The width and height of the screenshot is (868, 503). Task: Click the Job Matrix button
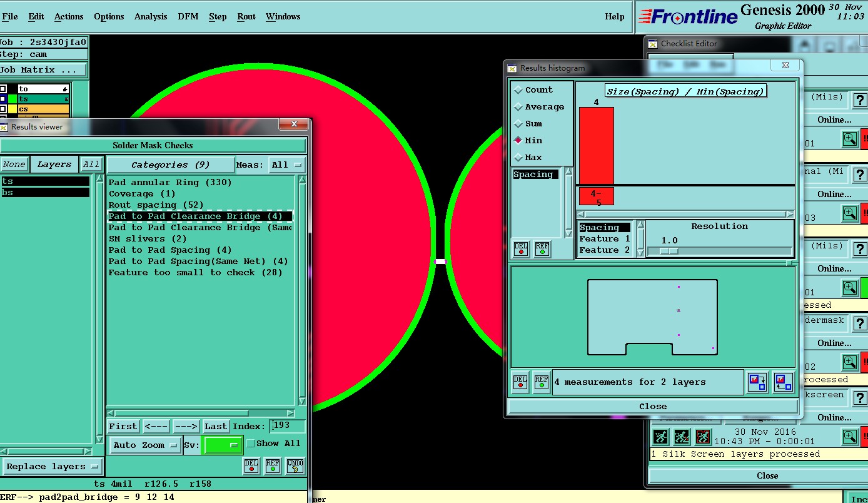tap(43, 70)
